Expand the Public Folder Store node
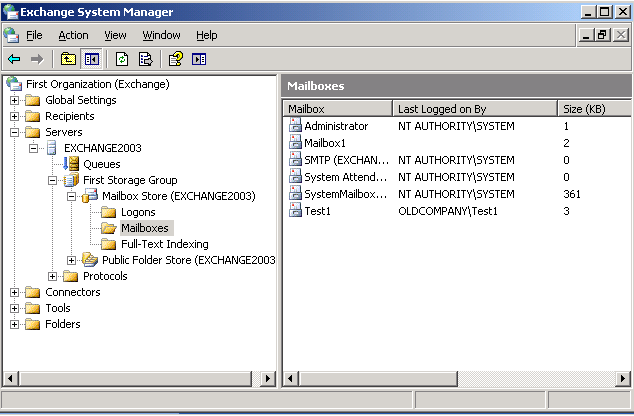 (71, 260)
